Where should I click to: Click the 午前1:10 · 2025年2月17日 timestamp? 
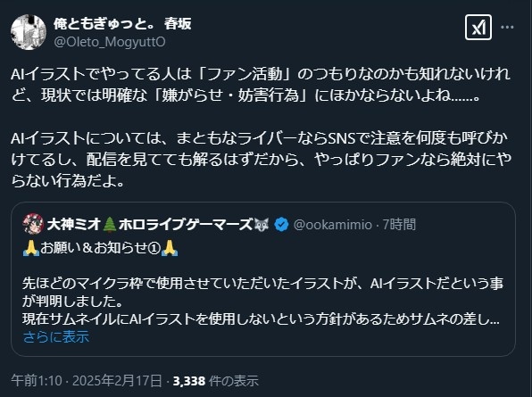click(87, 381)
